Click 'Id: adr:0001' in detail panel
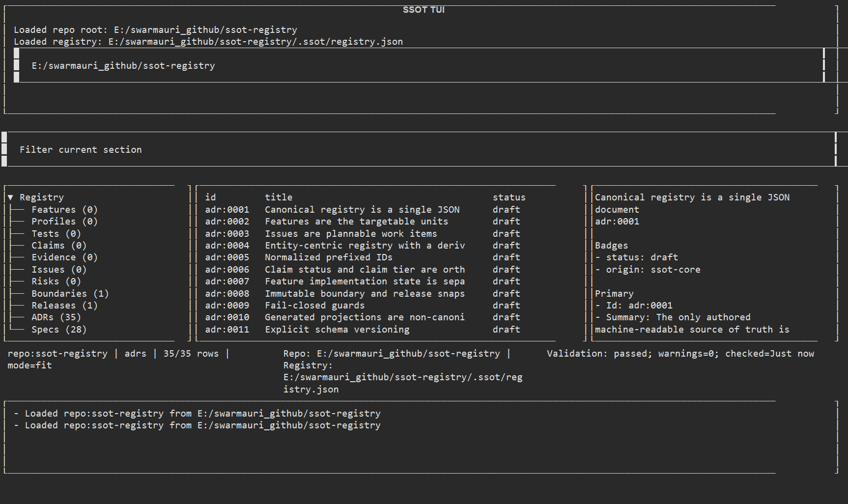848x504 pixels. click(634, 306)
